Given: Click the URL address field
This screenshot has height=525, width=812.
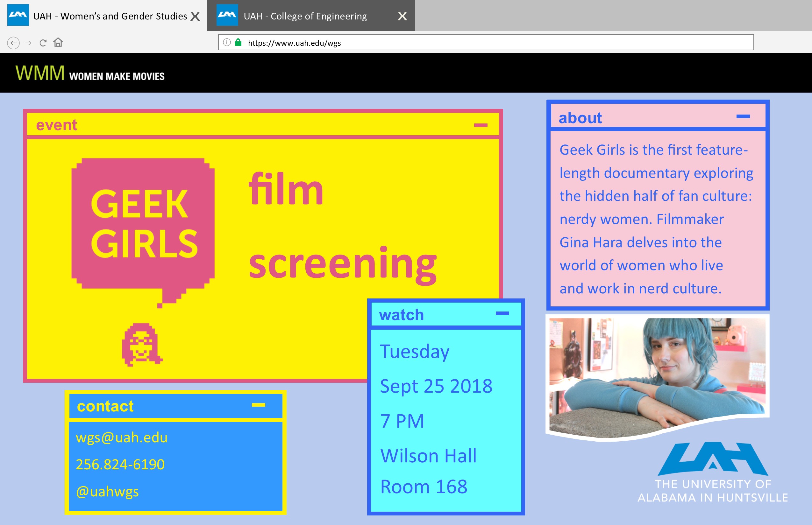Looking at the screenshot, I should [486, 43].
